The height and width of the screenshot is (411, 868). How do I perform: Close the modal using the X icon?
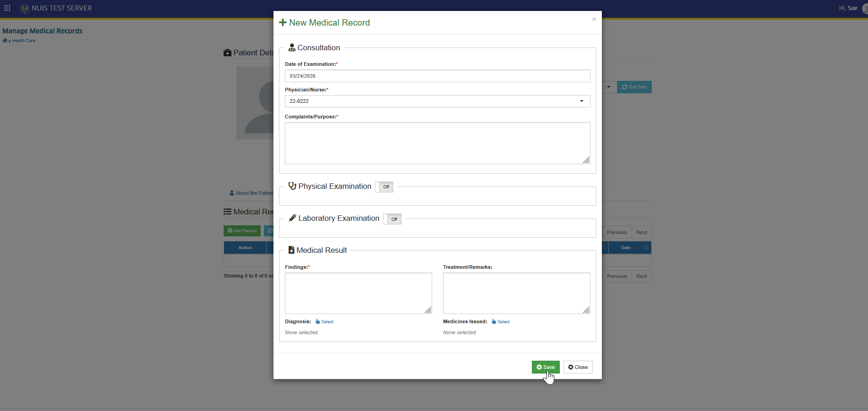594,19
